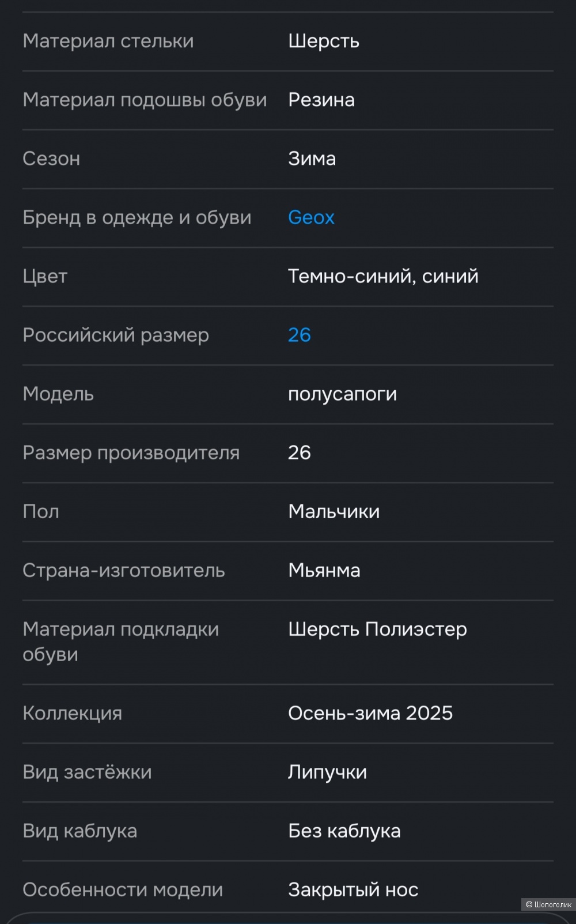Click the Страна-изготовитель row

124,570
